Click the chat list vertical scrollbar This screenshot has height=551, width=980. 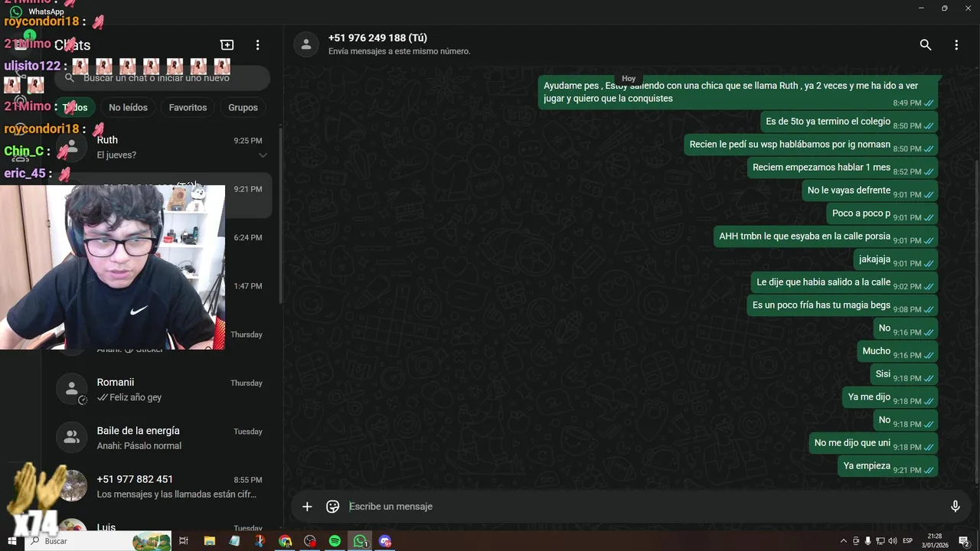click(x=281, y=214)
